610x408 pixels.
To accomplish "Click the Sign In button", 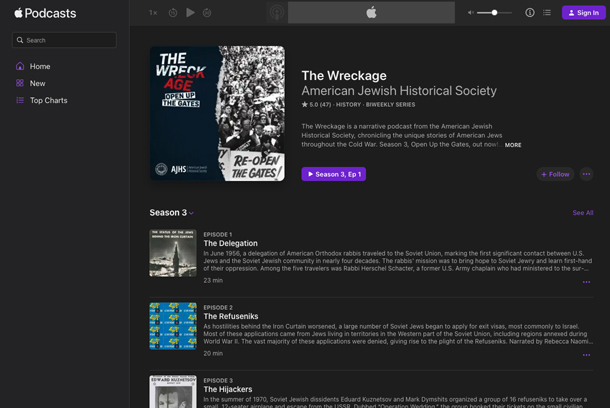I will [x=584, y=12].
